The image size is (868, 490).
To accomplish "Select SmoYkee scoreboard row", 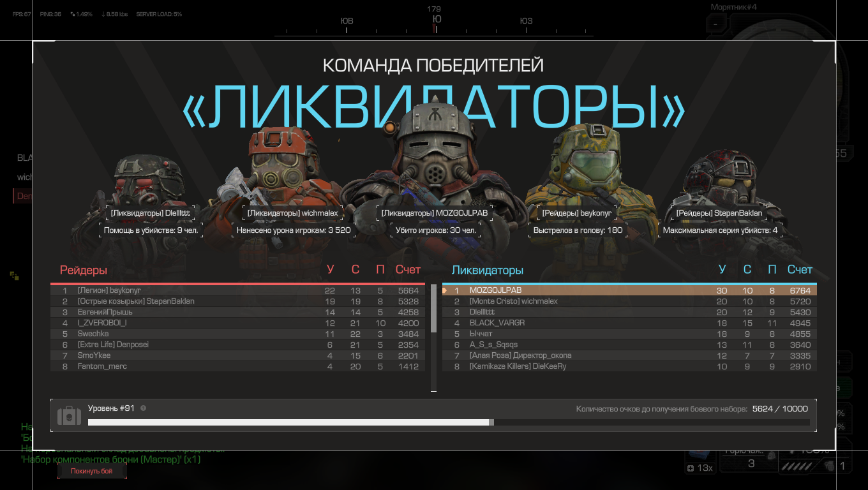I will [237, 355].
